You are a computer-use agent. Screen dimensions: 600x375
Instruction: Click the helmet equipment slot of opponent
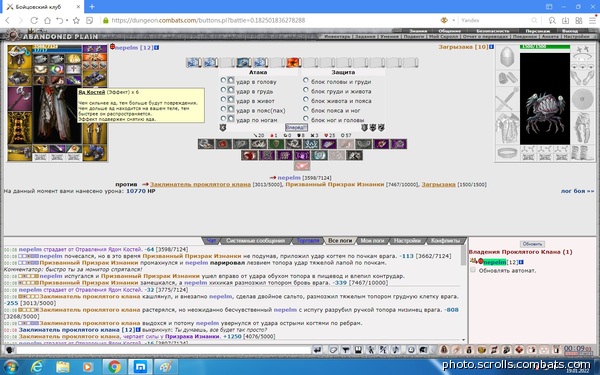507,57
